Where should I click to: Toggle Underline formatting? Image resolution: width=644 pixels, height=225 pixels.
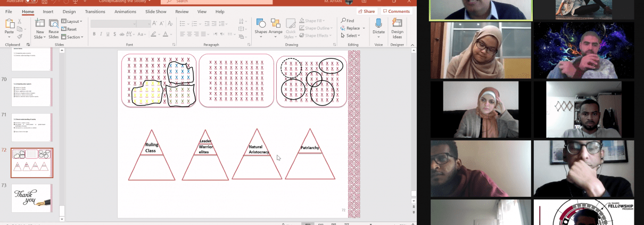pyautogui.click(x=108, y=34)
